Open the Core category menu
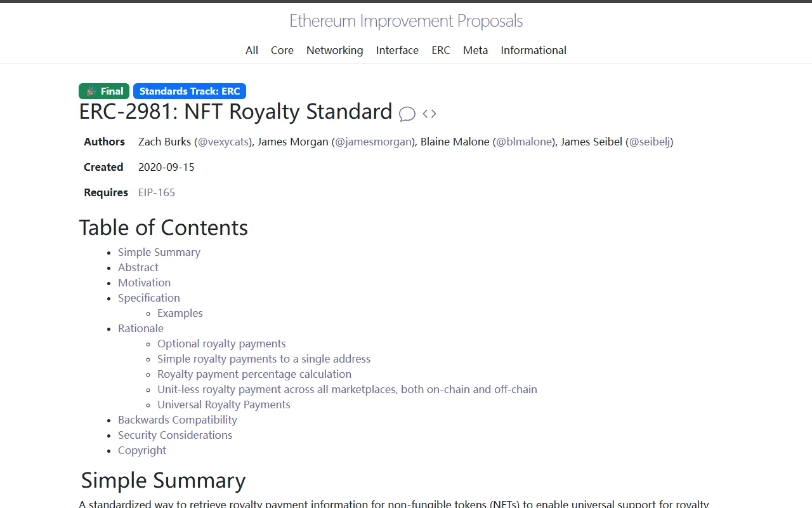812x508 pixels. [282, 50]
